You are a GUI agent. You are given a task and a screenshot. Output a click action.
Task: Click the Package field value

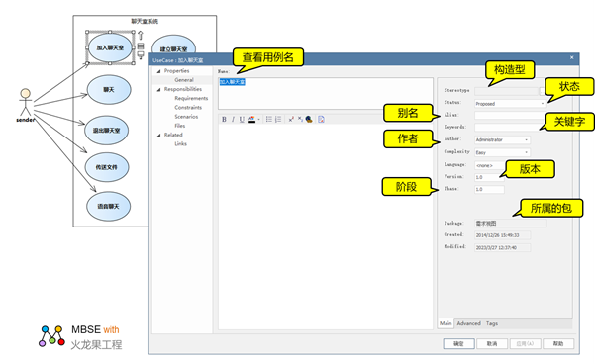(x=511, y=224)
